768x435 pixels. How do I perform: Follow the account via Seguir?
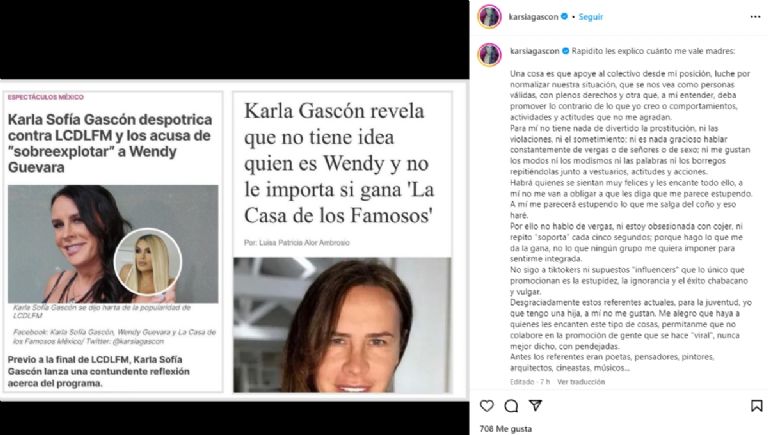tap(590, 17)
